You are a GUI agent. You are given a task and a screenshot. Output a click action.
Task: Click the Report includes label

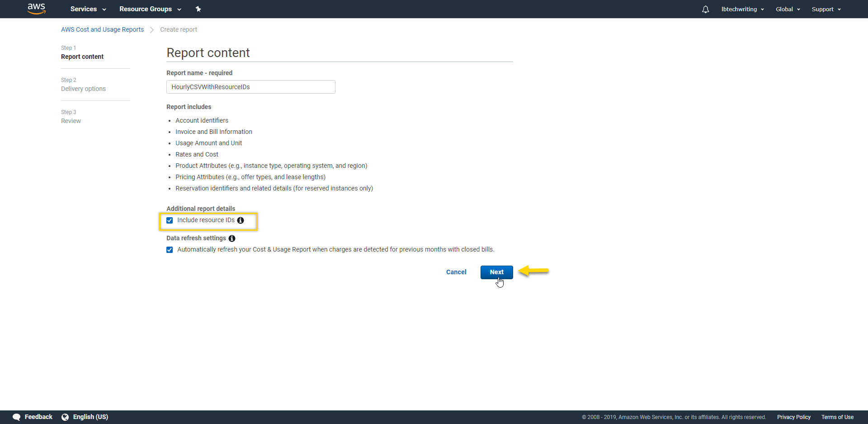click(x=189, y=107)
